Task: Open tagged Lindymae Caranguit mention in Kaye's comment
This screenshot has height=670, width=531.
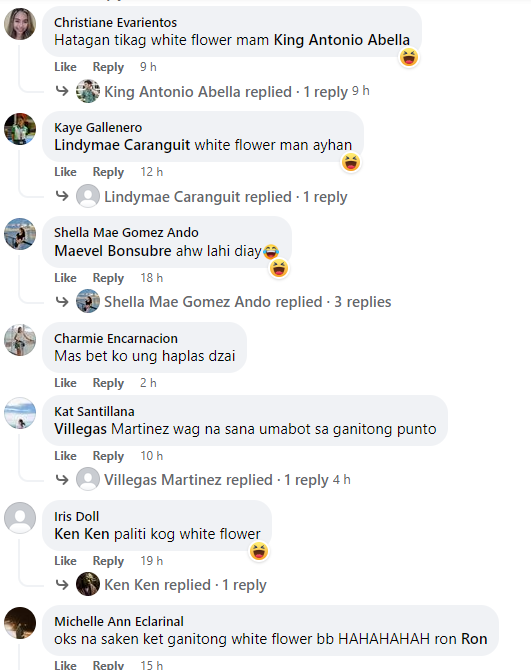Action: click(122, 145)
